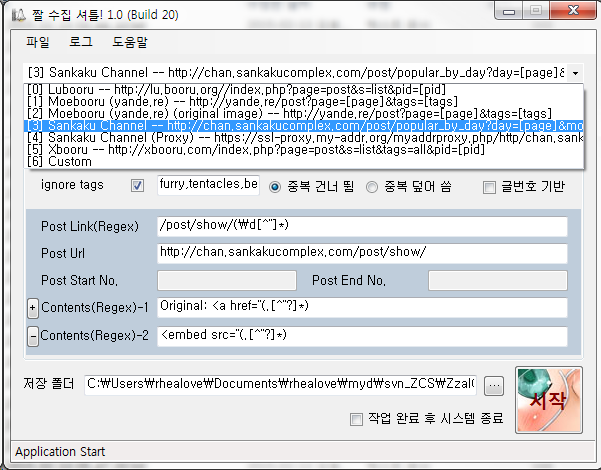
Task: Click the Application Start status text
Action: (60, 452)
